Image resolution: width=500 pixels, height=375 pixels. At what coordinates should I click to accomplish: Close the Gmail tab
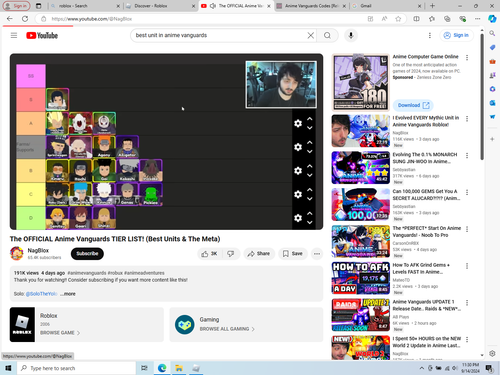pos(419,6)
